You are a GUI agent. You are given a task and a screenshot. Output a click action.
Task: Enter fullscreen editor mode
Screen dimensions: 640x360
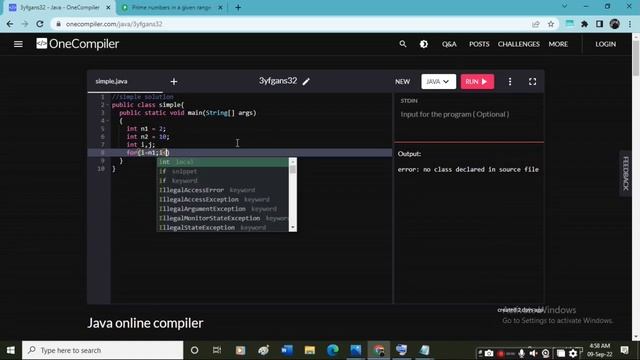click(532, 82)
